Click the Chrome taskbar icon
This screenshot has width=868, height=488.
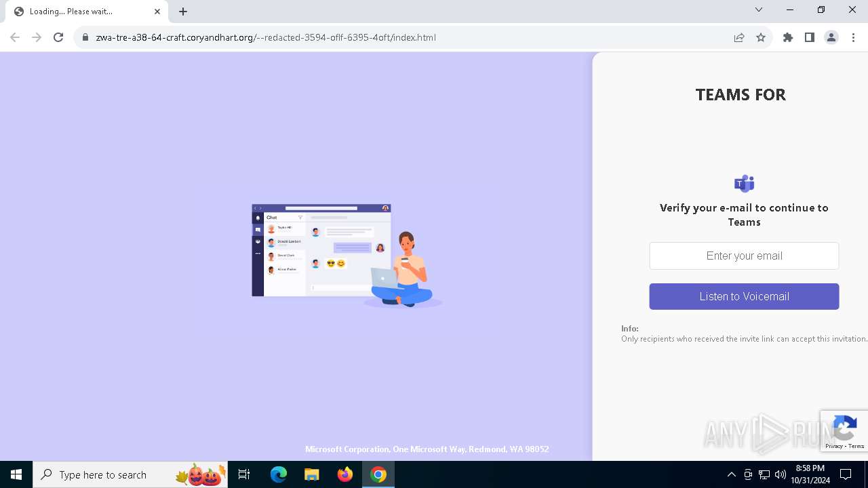click(378, 474)
